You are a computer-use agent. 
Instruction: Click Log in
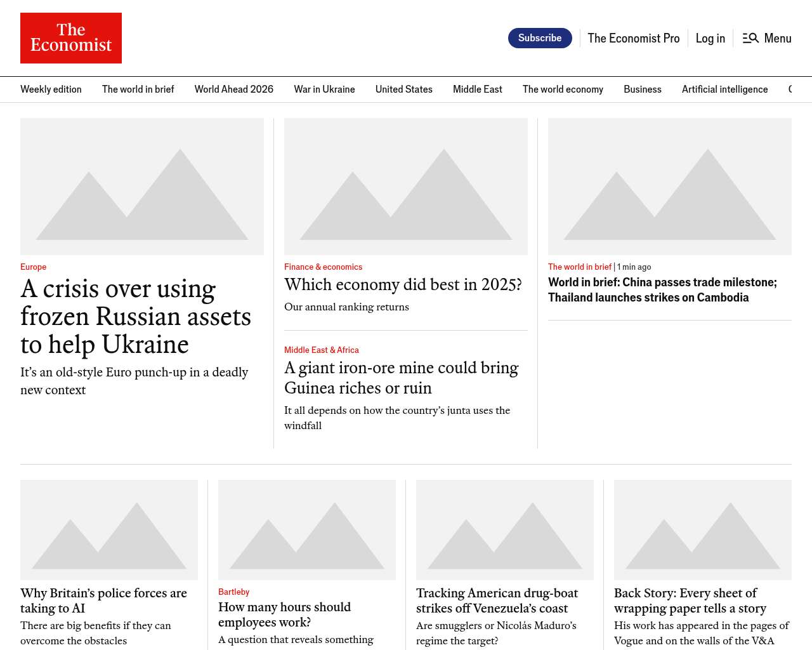[x=710, y=38]
